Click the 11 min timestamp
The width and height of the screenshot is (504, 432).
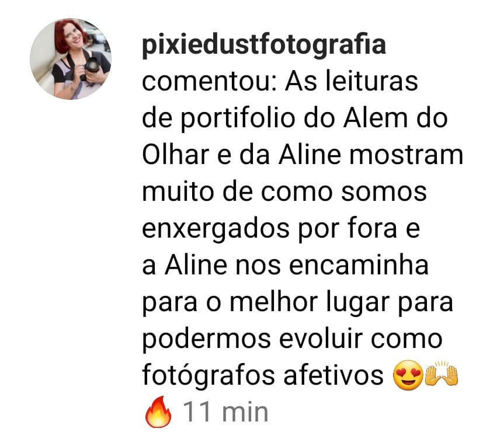click(x=225, y=412)
